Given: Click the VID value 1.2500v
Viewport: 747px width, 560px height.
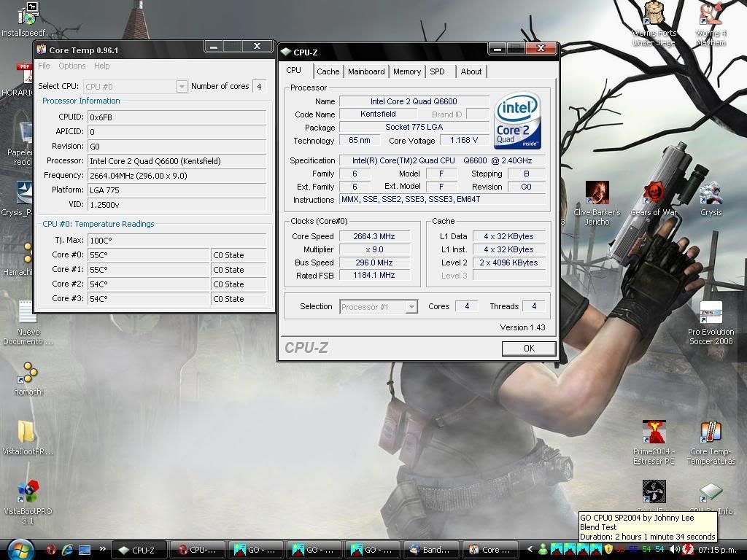Looking at the screenshot, I should [177, 205].
